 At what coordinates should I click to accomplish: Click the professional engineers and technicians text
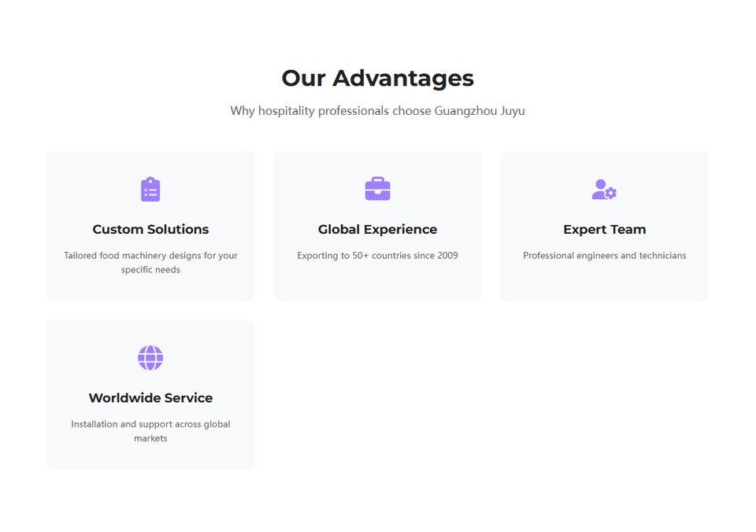tap(604, 256)
